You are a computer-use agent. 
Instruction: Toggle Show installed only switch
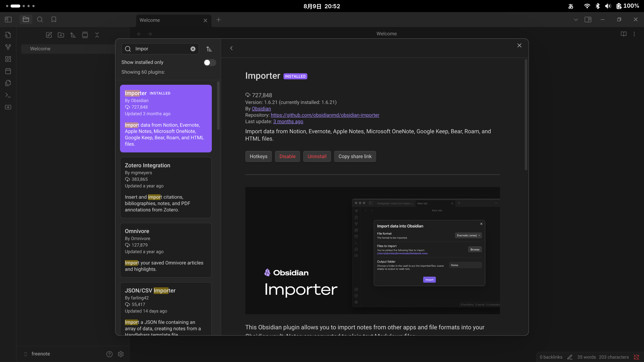pos(210,63)
